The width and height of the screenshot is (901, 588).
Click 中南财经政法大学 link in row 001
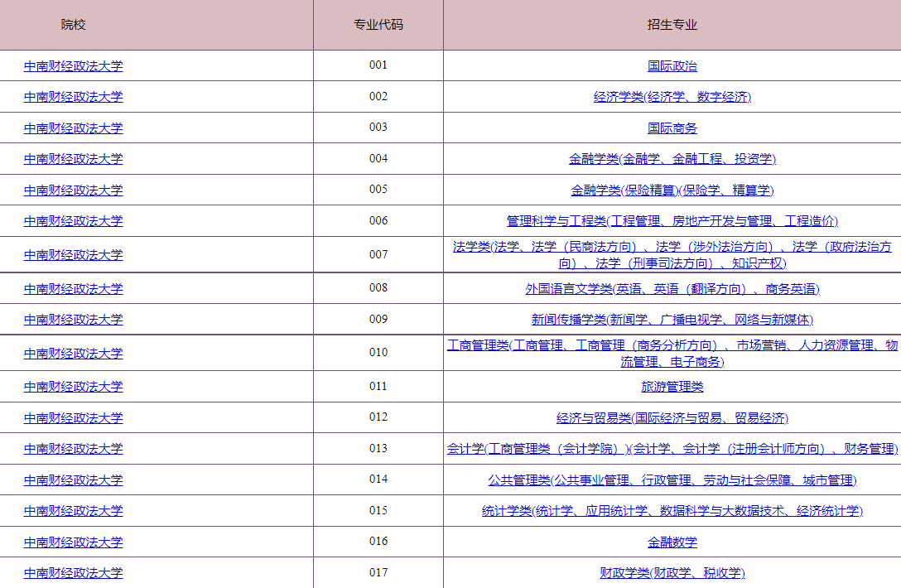(73, 66)
